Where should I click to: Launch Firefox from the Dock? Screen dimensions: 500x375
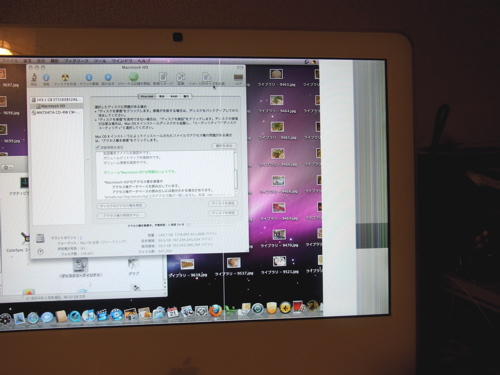click(215, 310)
